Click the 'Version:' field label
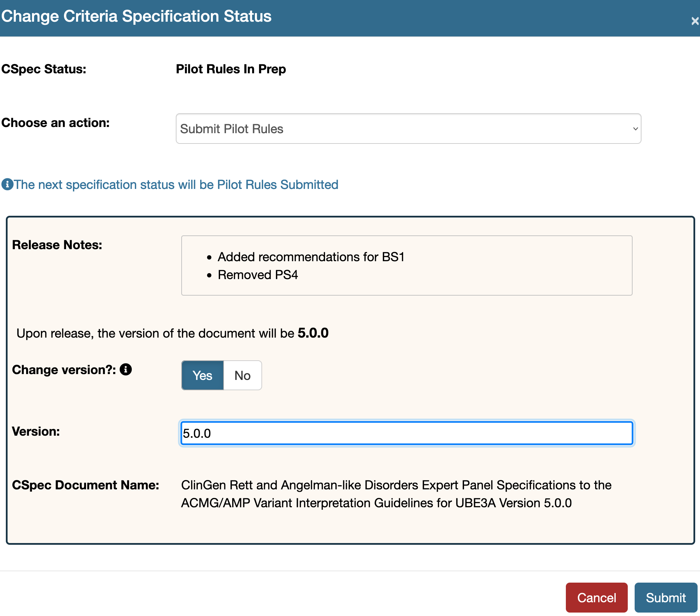 coord(36,432)
